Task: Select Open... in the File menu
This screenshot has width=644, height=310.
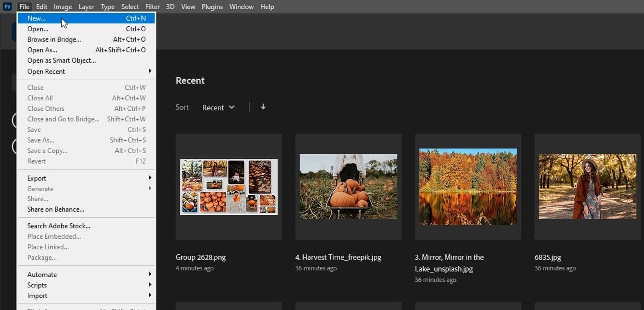Action: pyautogui.click(x=38, y=29)
